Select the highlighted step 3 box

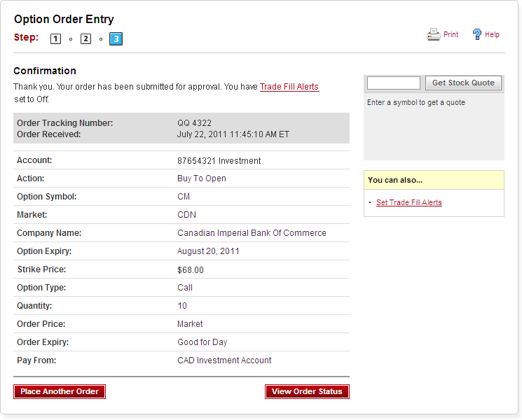click(116, 39)
